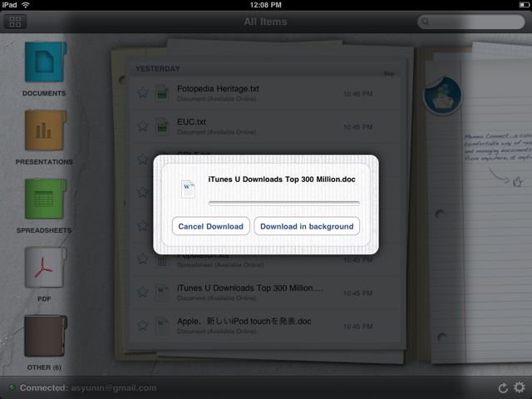
Task: Open the Spreadsheets folder
Action: pos(45,199)
